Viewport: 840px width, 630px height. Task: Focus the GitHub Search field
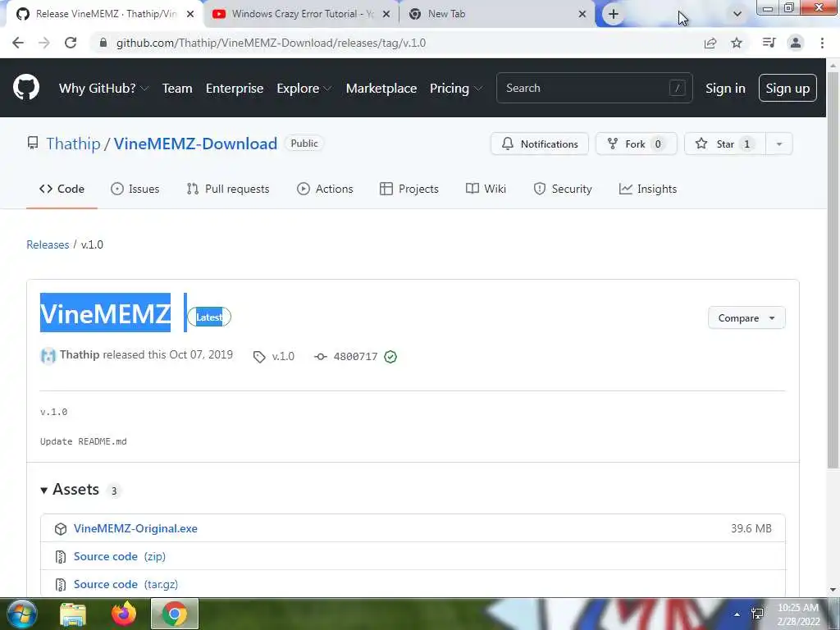pyautogui.click(x=594, y=88)
